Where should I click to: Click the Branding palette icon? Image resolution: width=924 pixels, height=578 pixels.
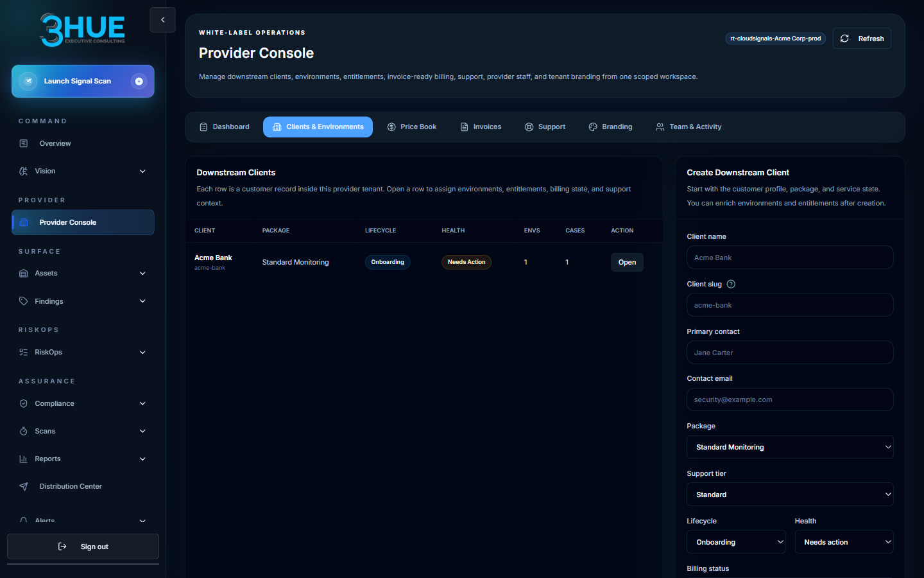coord(593,127)
